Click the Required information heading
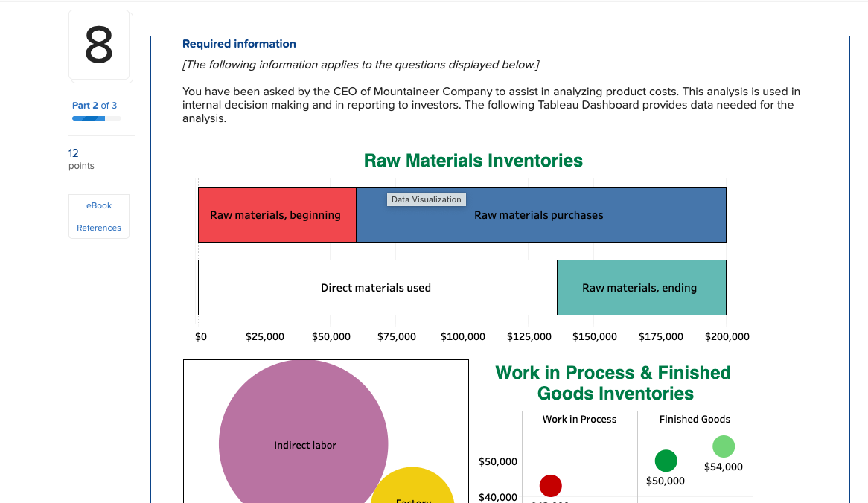The width and height of the screenshot is (868, 503). [239, 44]
